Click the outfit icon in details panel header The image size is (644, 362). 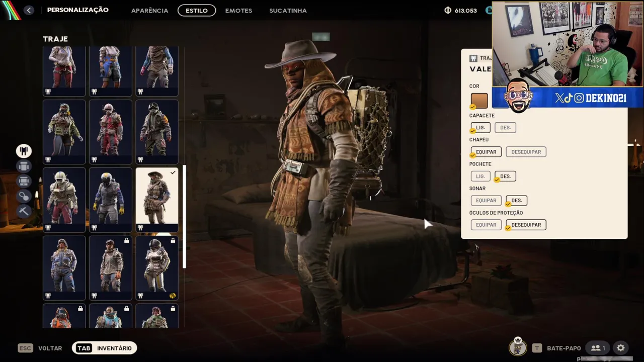(x=473, y=58)
